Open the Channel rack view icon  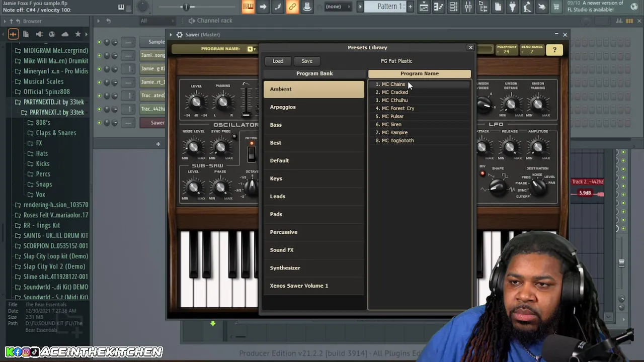coord(453,7)
